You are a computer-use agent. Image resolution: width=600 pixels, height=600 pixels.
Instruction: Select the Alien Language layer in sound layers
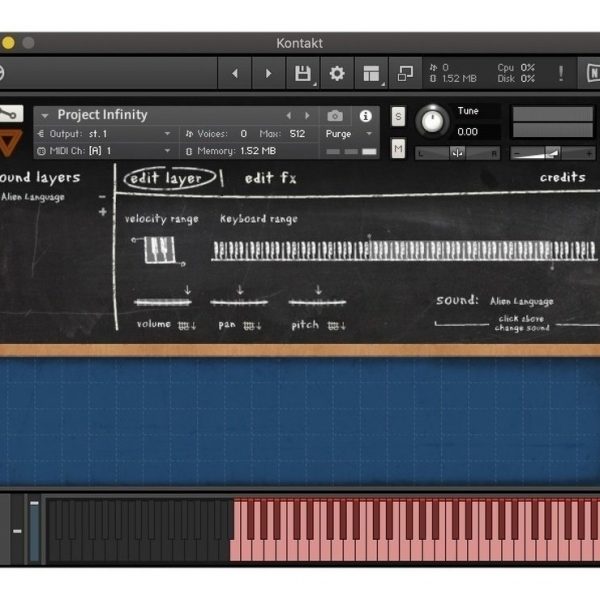point(33,197)
